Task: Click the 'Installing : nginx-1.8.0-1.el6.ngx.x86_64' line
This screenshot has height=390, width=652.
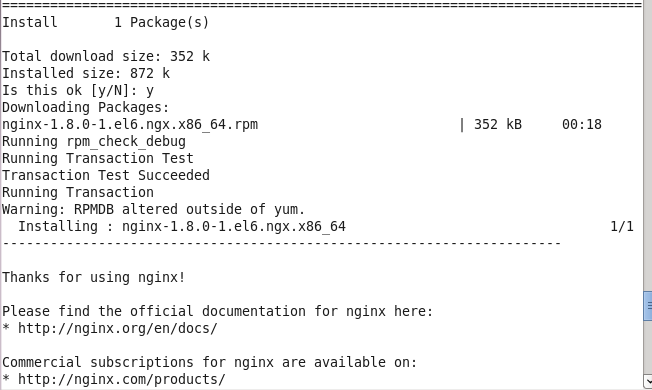Action: 182,226
